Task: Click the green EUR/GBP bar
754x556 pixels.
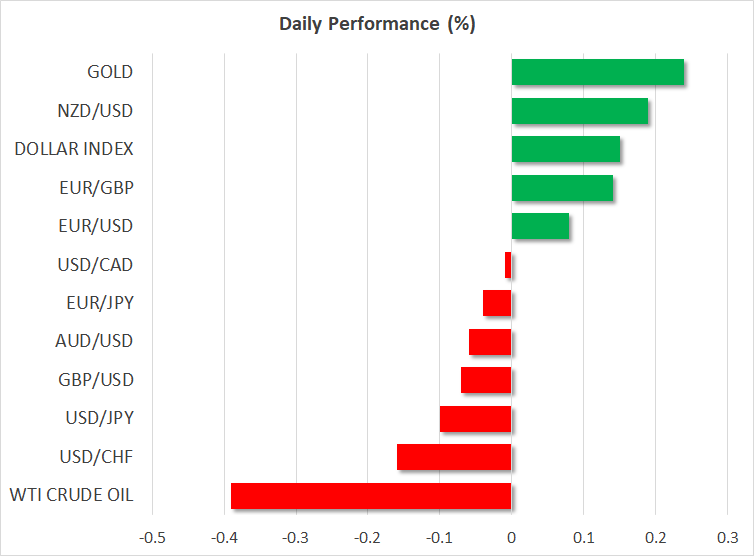Action: click(562, 188)
